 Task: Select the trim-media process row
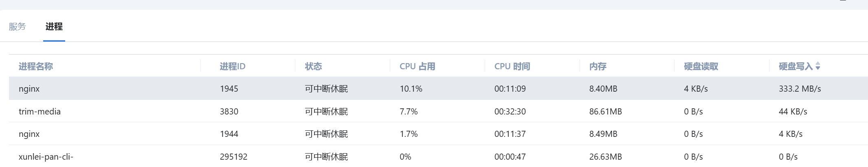coord(40,112)
